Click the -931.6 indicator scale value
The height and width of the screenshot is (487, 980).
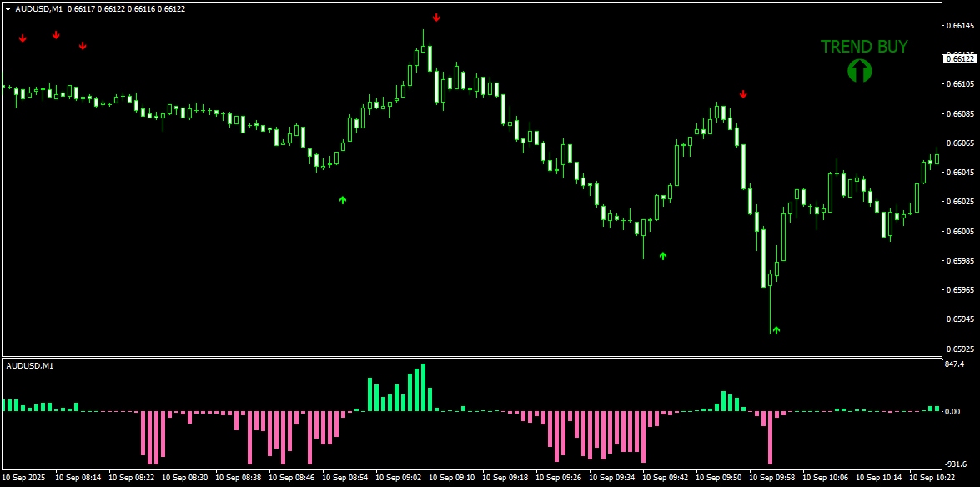point(957,464)
